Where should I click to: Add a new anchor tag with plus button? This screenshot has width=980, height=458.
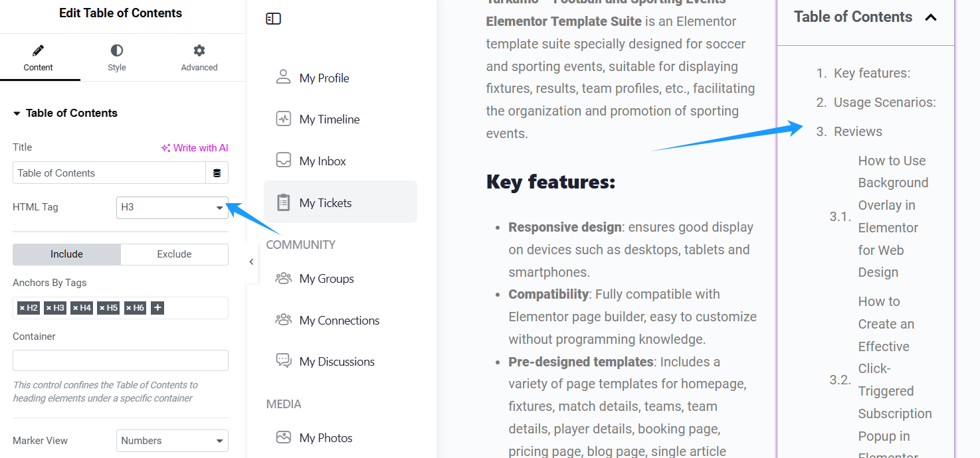point(157,307)
